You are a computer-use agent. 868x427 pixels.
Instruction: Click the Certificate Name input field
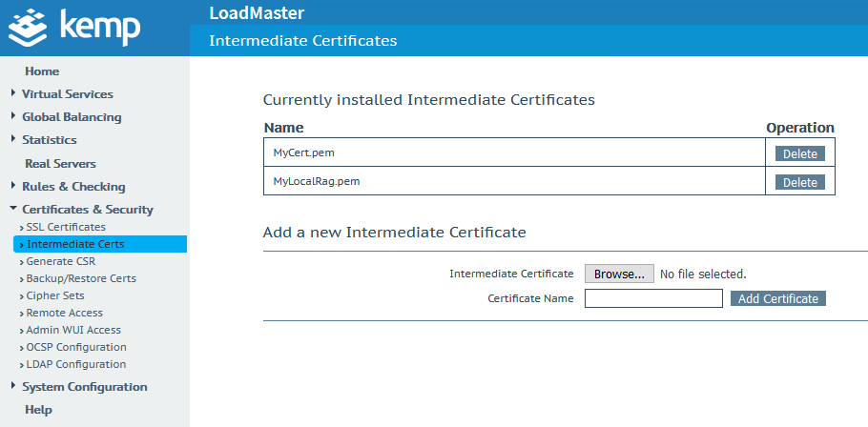pos(653,298)
